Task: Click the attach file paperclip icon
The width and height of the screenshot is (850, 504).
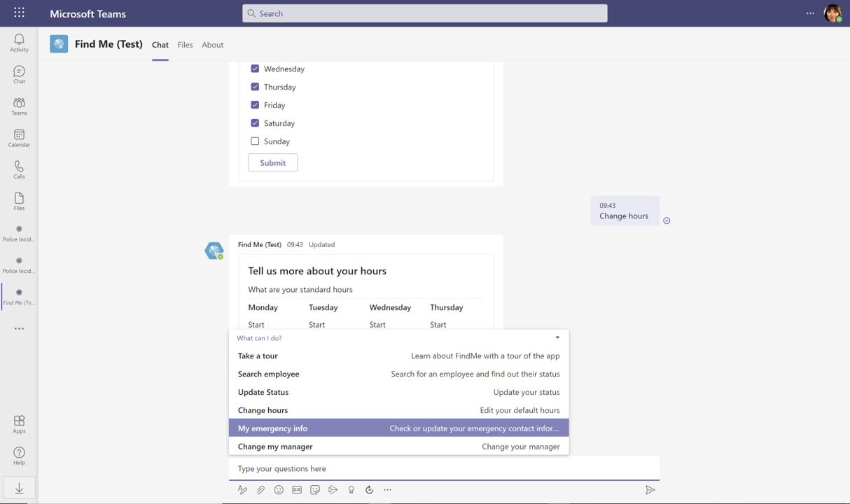Action: (260, 490)
